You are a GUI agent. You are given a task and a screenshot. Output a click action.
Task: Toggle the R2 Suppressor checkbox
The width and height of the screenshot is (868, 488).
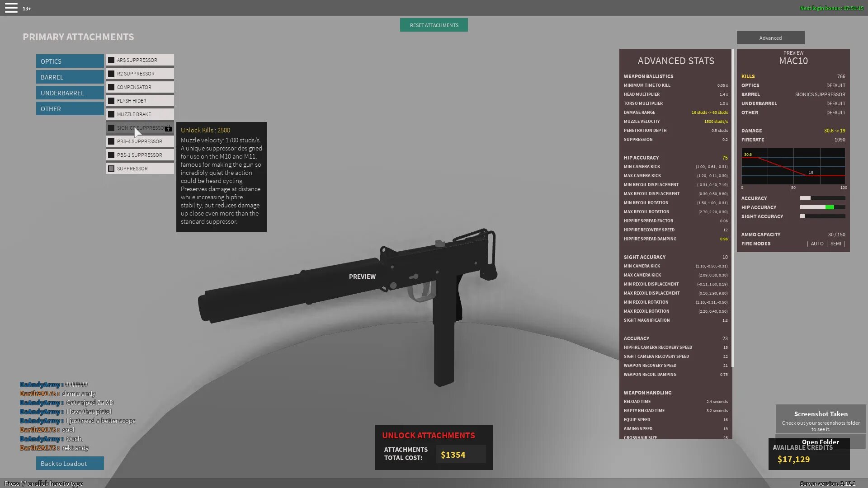pos(111,74)
